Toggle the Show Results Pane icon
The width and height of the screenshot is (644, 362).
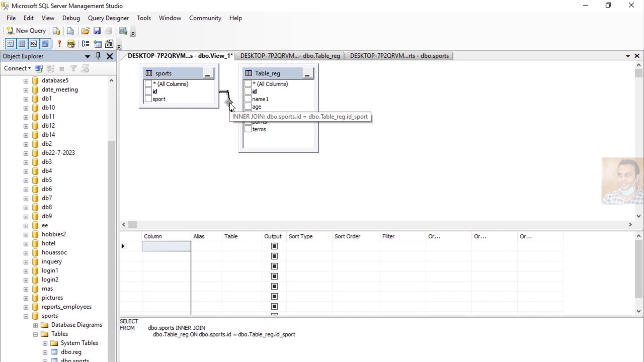click(45, 44)
